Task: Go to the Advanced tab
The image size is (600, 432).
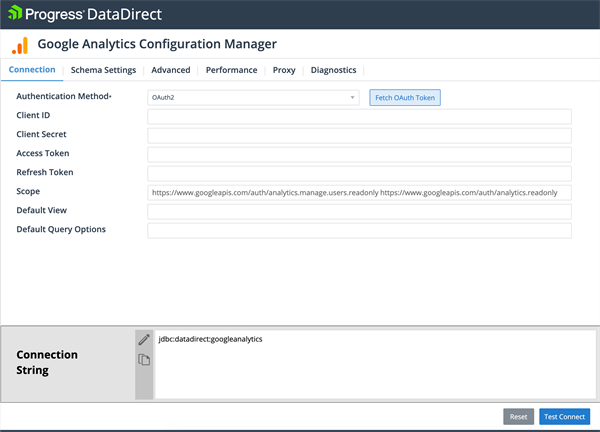Action: click(x=171, y=70)
